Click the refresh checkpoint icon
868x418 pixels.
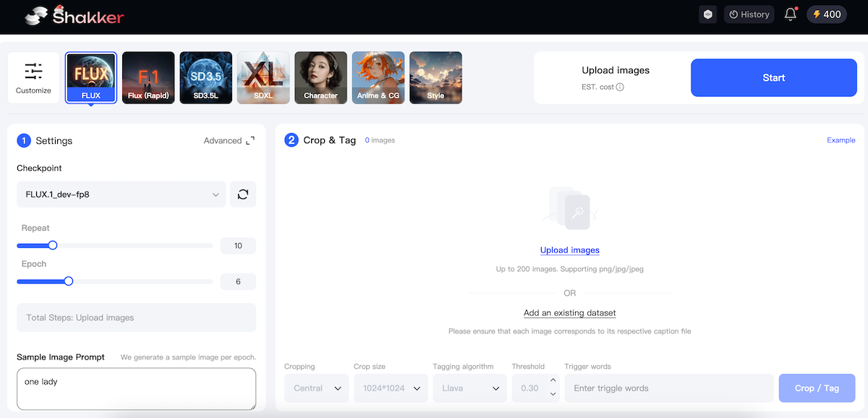[x=242, y=194]
